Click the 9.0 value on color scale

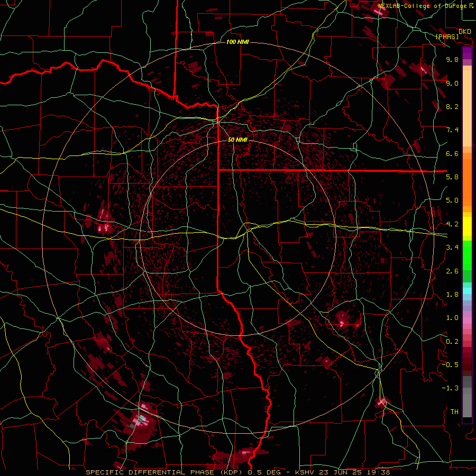pos(452,84)
